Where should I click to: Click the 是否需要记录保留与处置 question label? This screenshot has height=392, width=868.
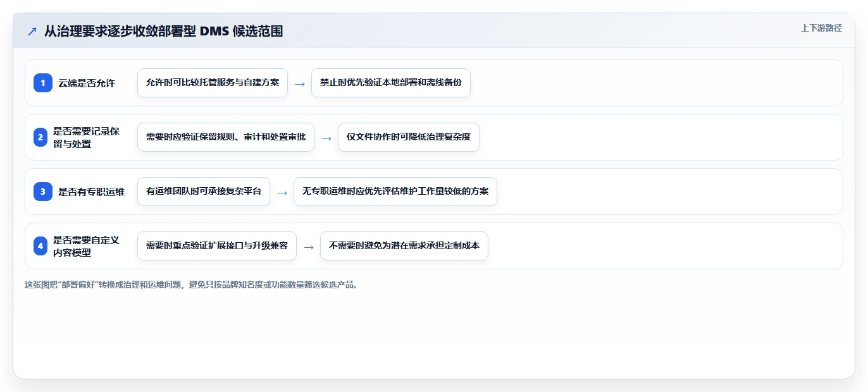click(x=86, y=137)
